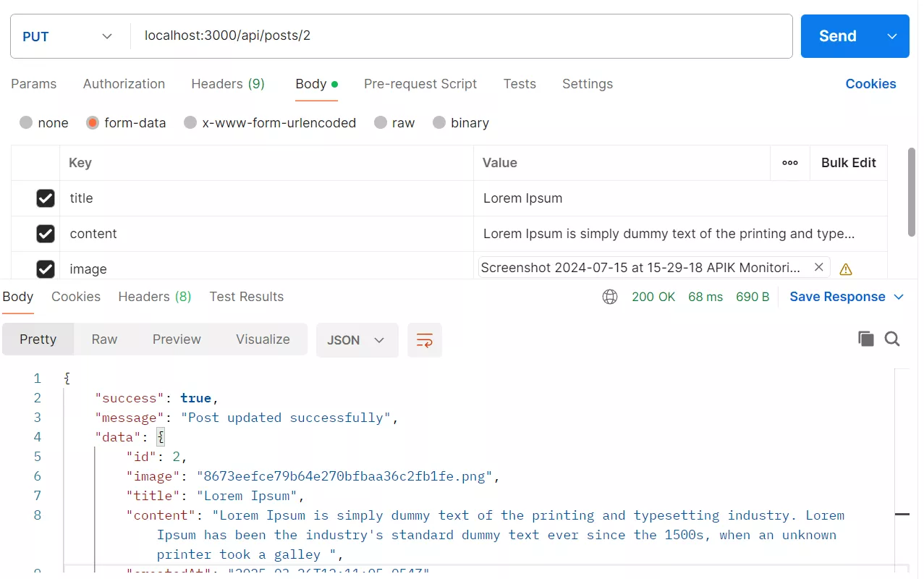924x579 pixels.
Task: Open response search with the magnifier icon
Action: [x=892, y=339]
